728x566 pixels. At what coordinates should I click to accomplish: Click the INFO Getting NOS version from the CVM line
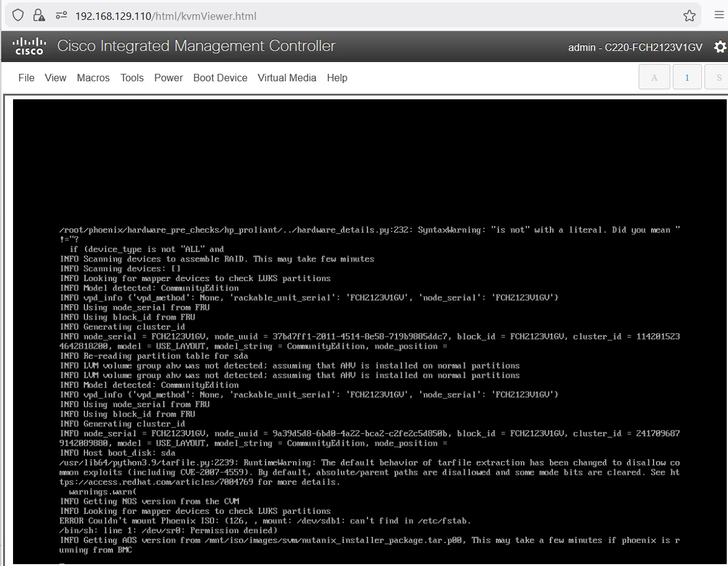pyautogui.click(x=149, y=501)
